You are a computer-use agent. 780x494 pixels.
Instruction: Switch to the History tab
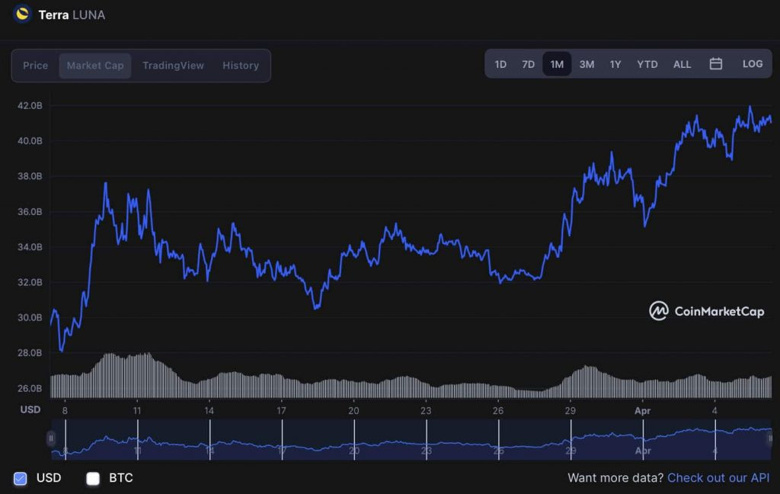click(240, 66)
